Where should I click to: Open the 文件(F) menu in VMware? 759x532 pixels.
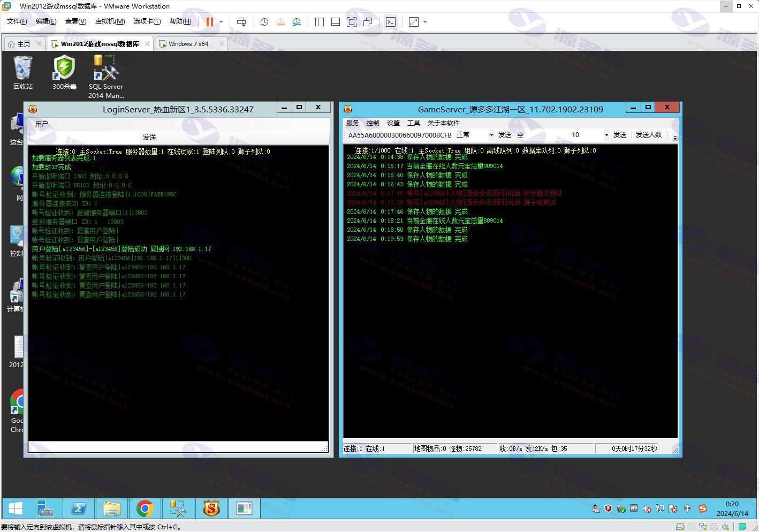(17, 21)
